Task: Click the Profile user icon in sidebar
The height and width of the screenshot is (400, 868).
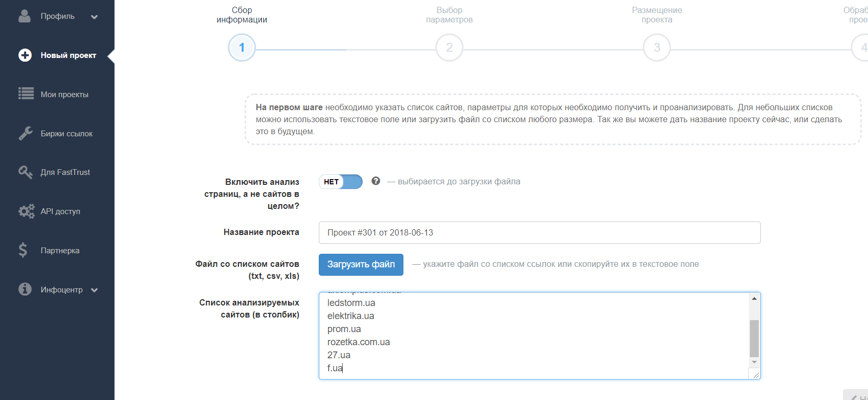Action: [25, 16]
